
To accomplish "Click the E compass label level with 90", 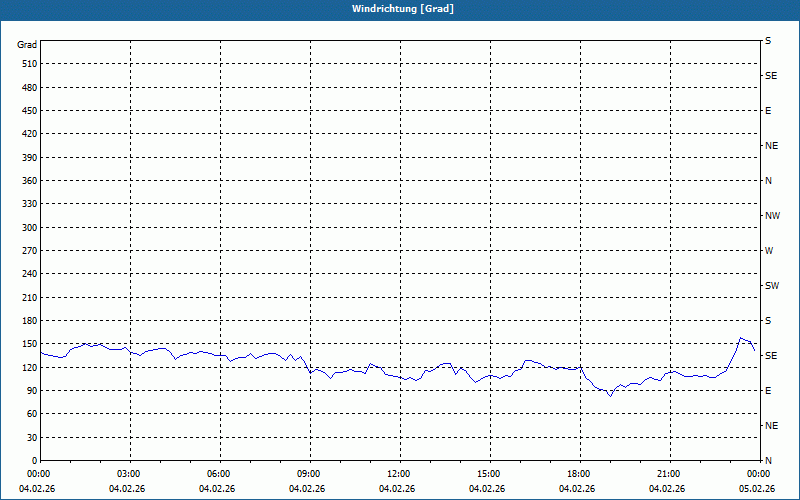I will [768, 391].
